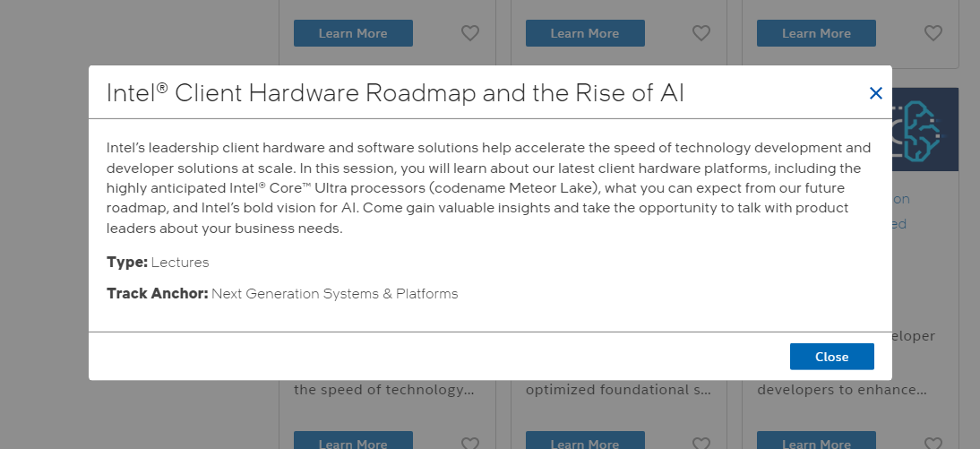980x449 pixels.
Task: Click the session description paragraph in dialog
Action: click(x=489, y=187)
